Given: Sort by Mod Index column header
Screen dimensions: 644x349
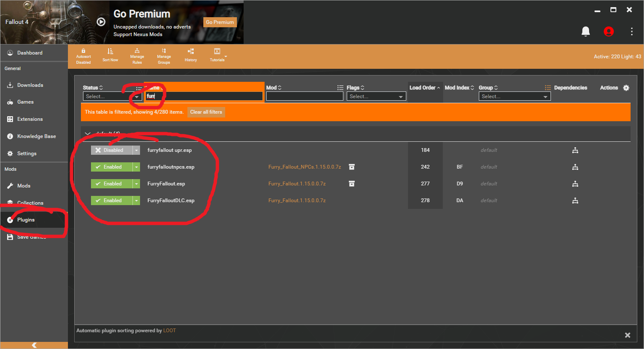Looking at the screenshot, I should coord(460,88).
